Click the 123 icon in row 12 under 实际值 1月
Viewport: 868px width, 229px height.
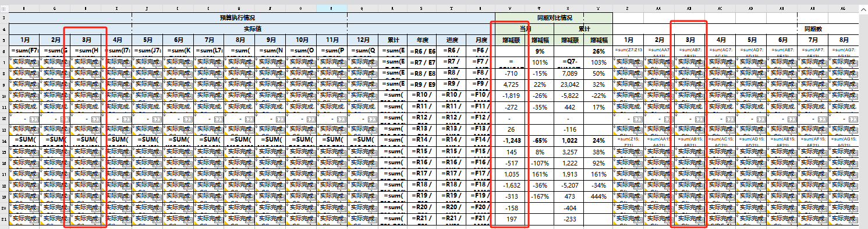point(34,119)
